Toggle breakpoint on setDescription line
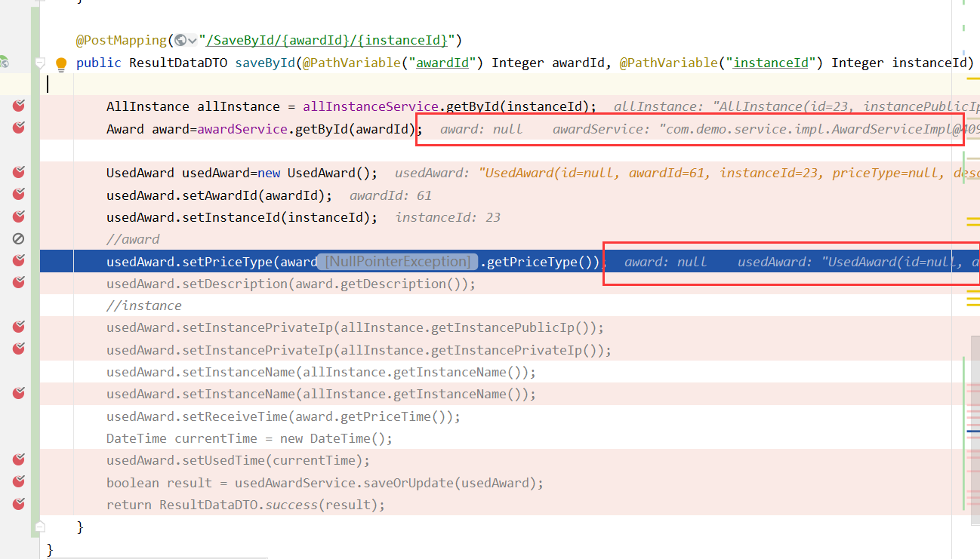The height and width of the screenshot is (559, 980). (x=19, y=283)
